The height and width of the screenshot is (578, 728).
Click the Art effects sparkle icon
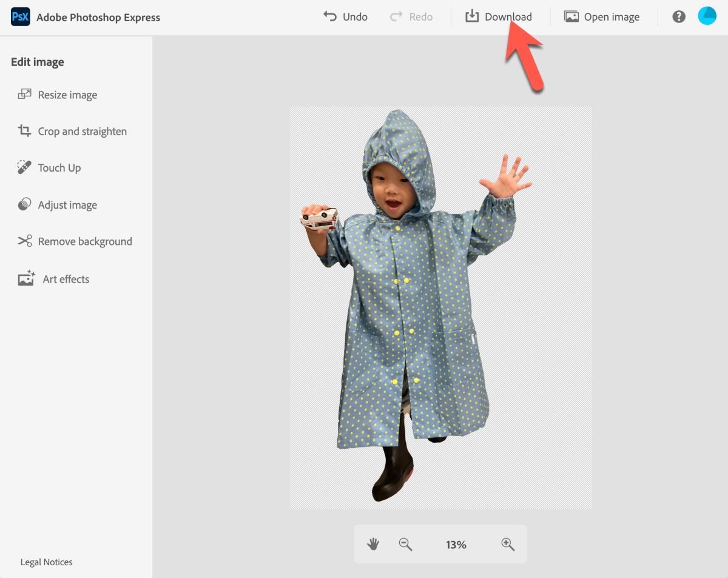26,278
